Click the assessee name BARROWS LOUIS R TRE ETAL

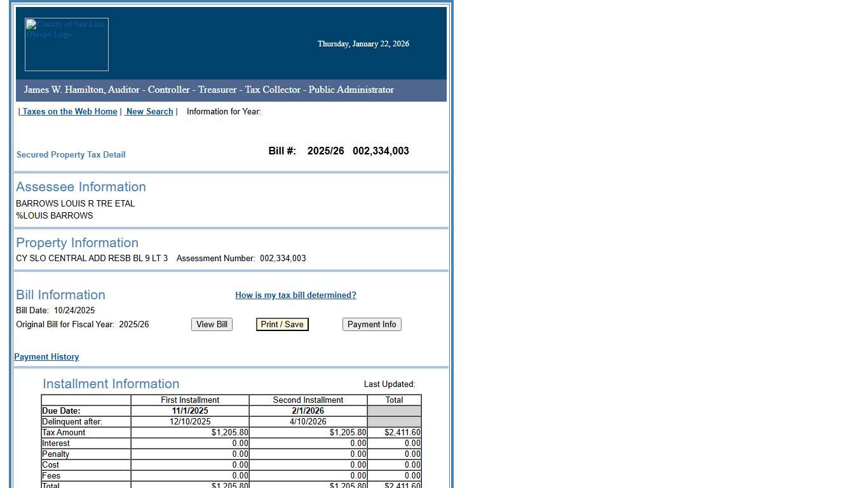tap(75, 203)
